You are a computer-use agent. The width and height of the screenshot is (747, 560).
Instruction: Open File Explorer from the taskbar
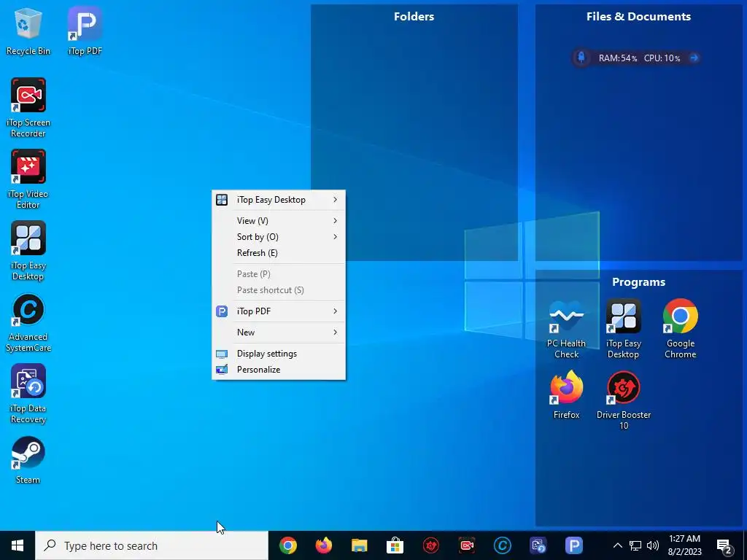coord(359,545)
